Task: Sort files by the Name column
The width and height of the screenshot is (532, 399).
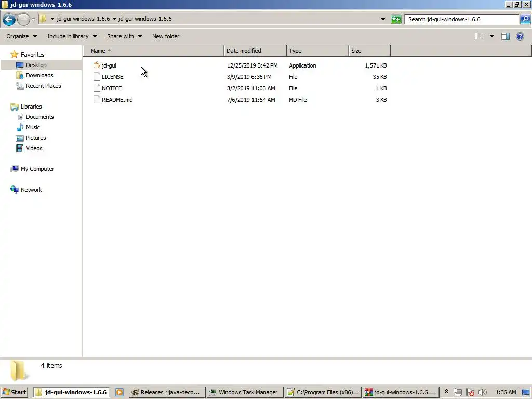Action: click(154, 51)
